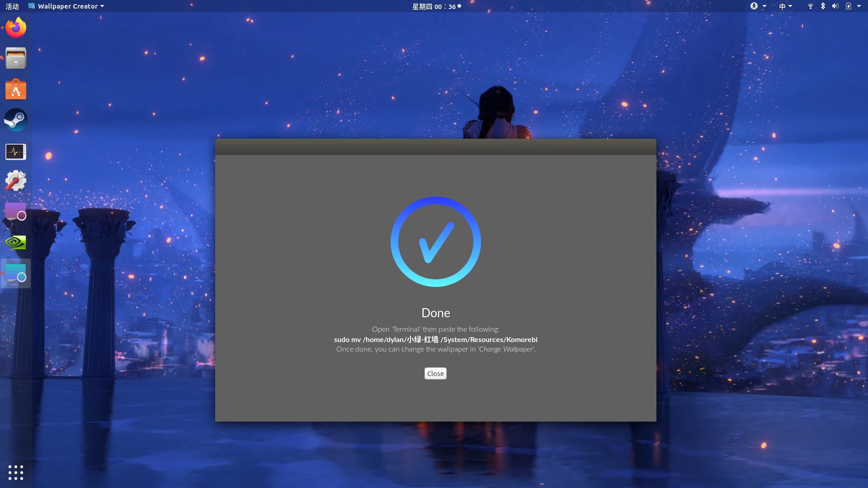Open the input method language dropdown
The height and width of the screenshot is (488, 868).
tap(786, 6)
